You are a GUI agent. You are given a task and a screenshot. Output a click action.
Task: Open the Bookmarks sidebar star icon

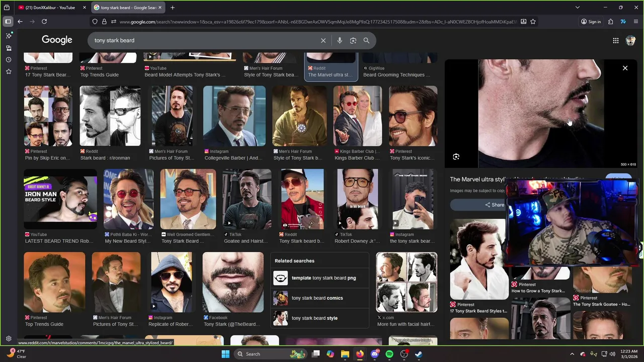click(x=9, y=72)
